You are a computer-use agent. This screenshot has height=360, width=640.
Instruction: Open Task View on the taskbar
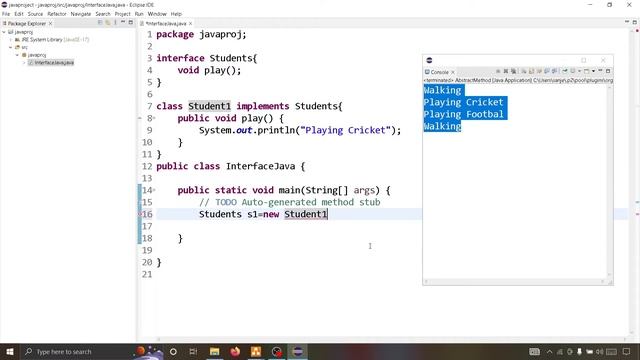(193, 351)
